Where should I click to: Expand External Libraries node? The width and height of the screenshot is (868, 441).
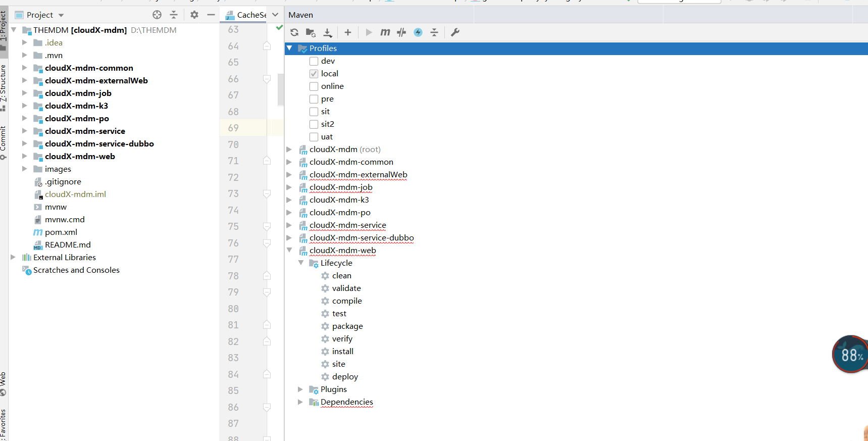pos(13,257)
